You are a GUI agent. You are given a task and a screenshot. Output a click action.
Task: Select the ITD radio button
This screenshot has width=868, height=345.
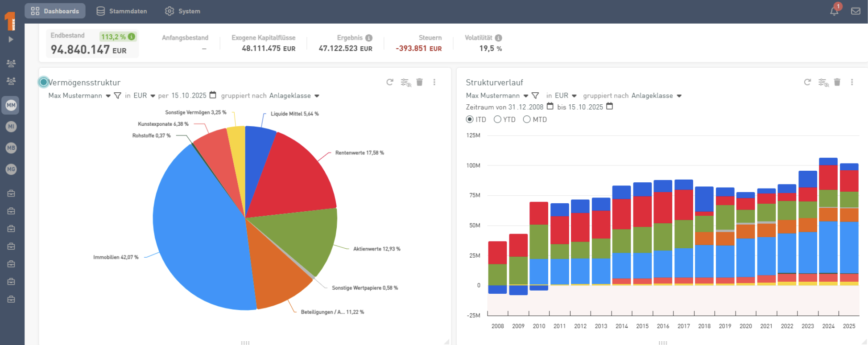[x=470, y=119]
